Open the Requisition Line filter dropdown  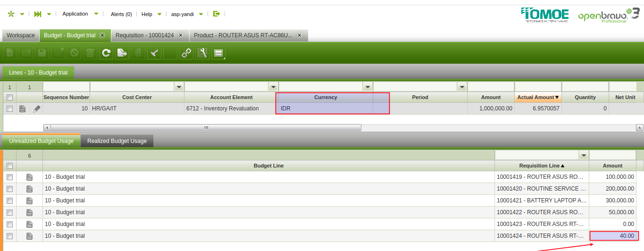[584, 155]
